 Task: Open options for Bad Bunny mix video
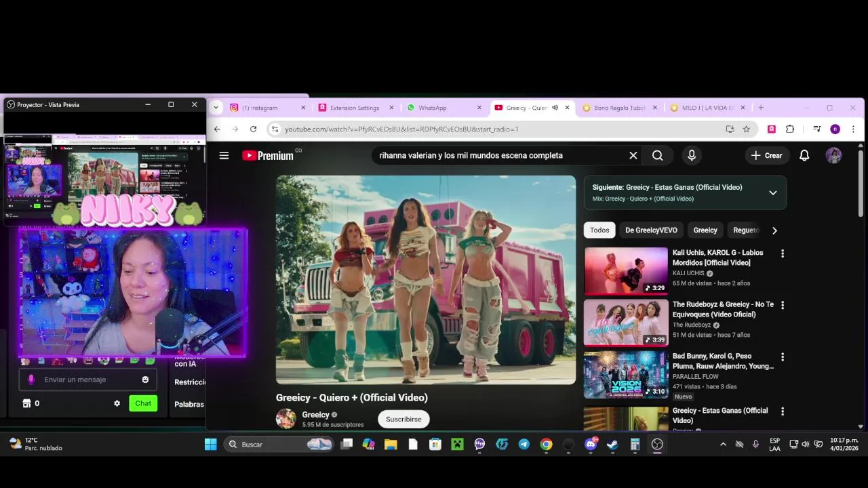click(783, 357)
